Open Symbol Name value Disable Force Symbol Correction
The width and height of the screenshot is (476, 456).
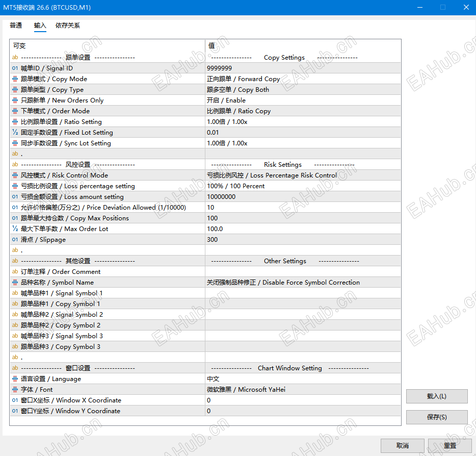click(x=303, y=282)
